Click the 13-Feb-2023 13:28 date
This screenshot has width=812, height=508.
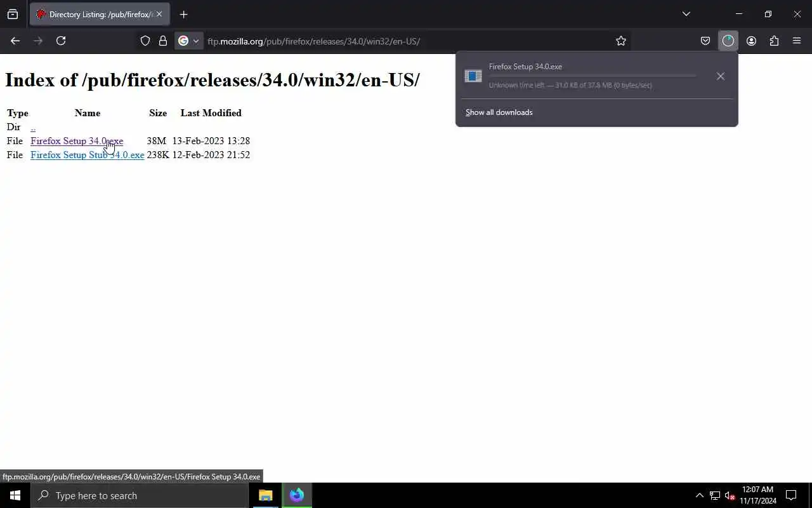coord(211,141)
